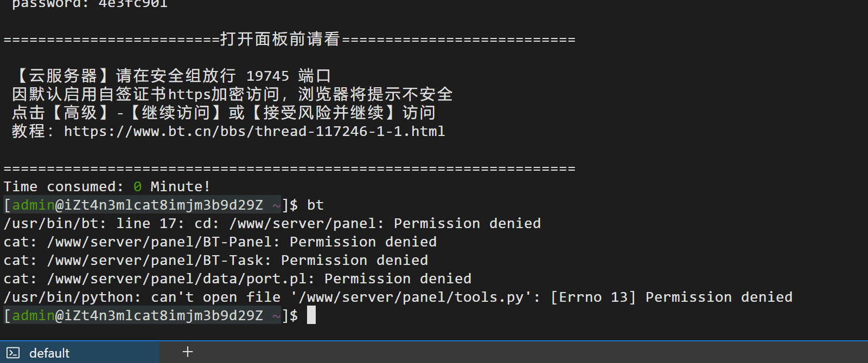This screenshot has height=363, width=868.
Task: Click the '打开面板前请看' header text
Action: pos(280,39)
